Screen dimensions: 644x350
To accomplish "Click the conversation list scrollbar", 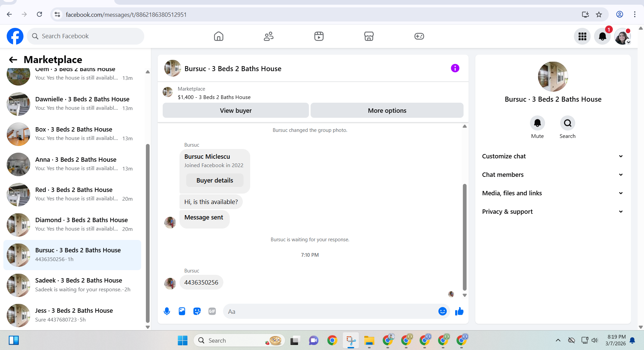I will coord(148,233).
